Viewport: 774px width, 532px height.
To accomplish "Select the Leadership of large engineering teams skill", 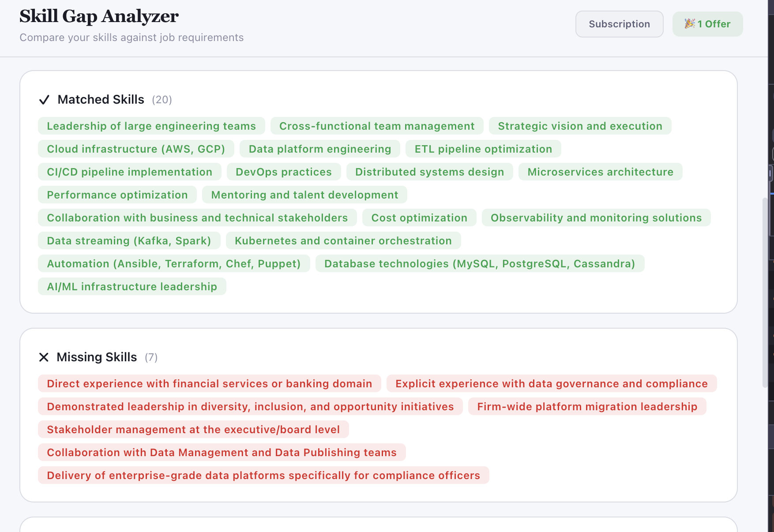I will pyautogui.click(x=151, y=126).
